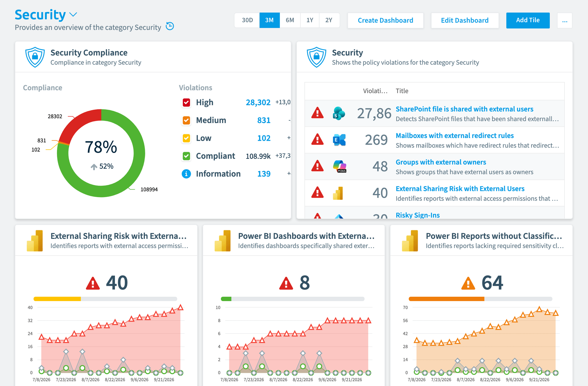Click Power BI icon on Reports without Classification tile

click(x=410, y=241)
